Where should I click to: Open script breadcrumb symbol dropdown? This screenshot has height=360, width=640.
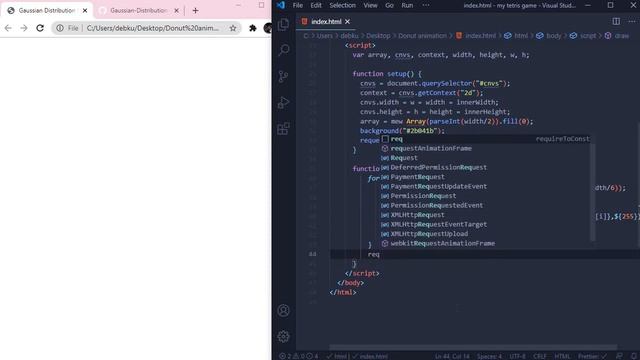[x=583, y=36]
